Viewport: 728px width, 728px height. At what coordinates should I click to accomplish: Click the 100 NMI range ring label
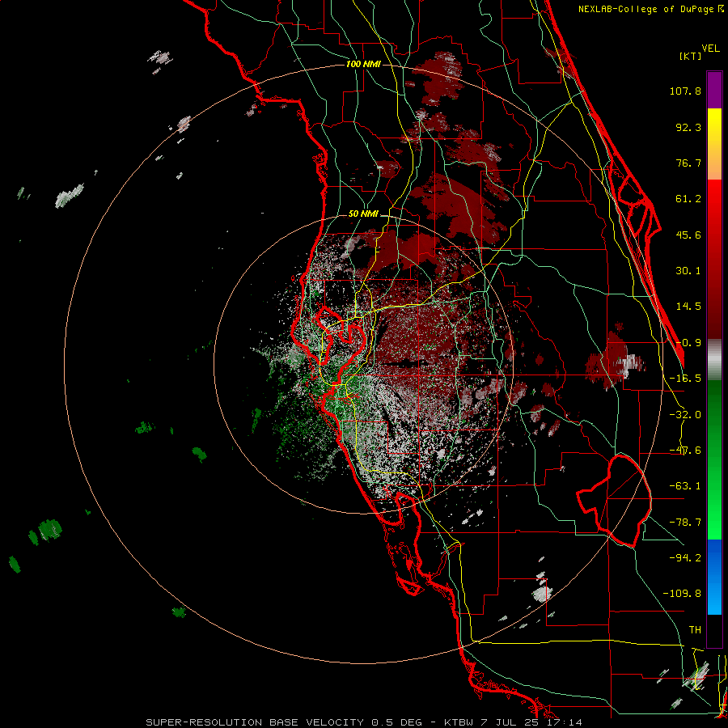pyautogui.click(x=363, y=64)
